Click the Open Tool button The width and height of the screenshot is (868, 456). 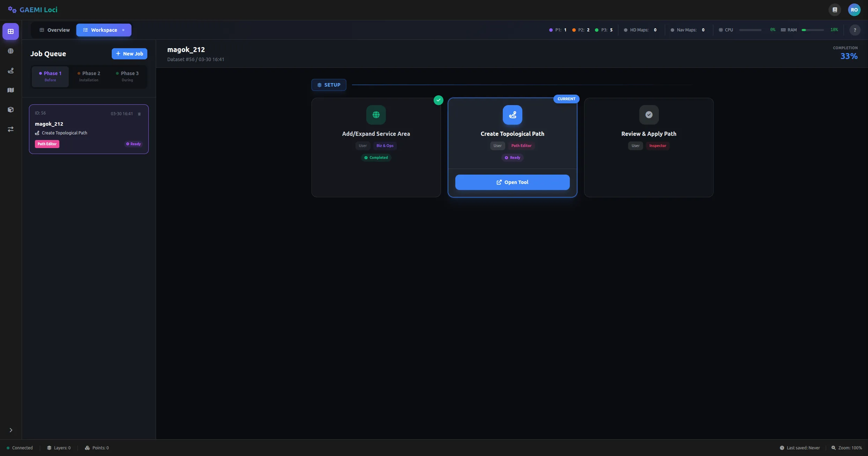point(512,182)
